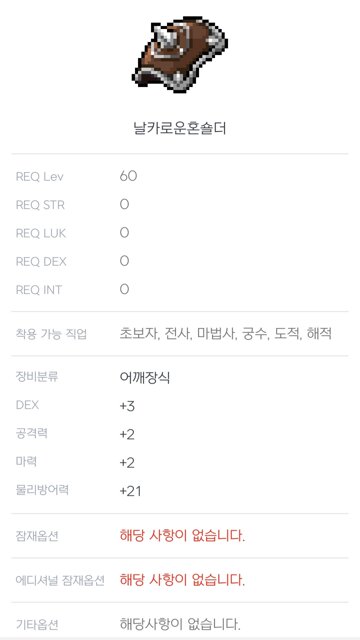Select the job list starting with 초보자
The height and width of the screenshot is (640, 360).
(225, 334)
